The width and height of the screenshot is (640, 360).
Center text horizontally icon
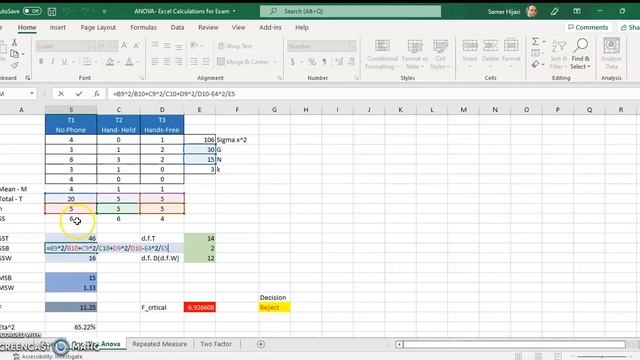click(x=167, y=62)
